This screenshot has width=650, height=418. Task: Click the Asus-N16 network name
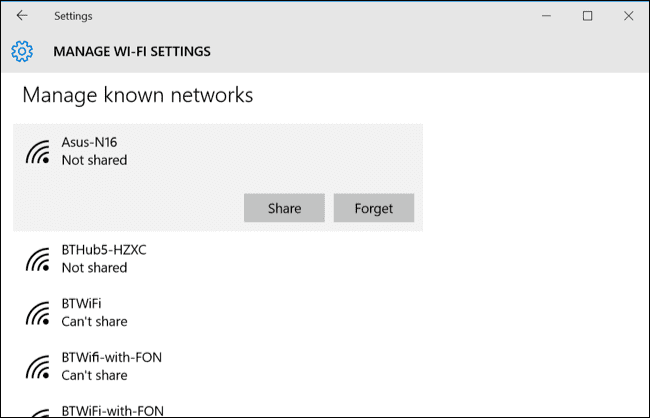point(90,142)
